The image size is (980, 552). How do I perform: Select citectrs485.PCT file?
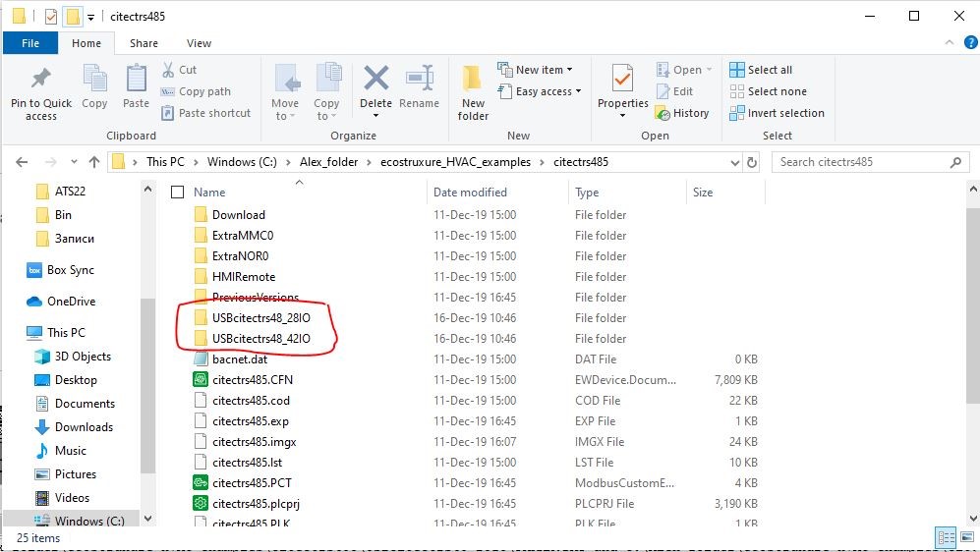pyautogui.click(x=252, y=482)
